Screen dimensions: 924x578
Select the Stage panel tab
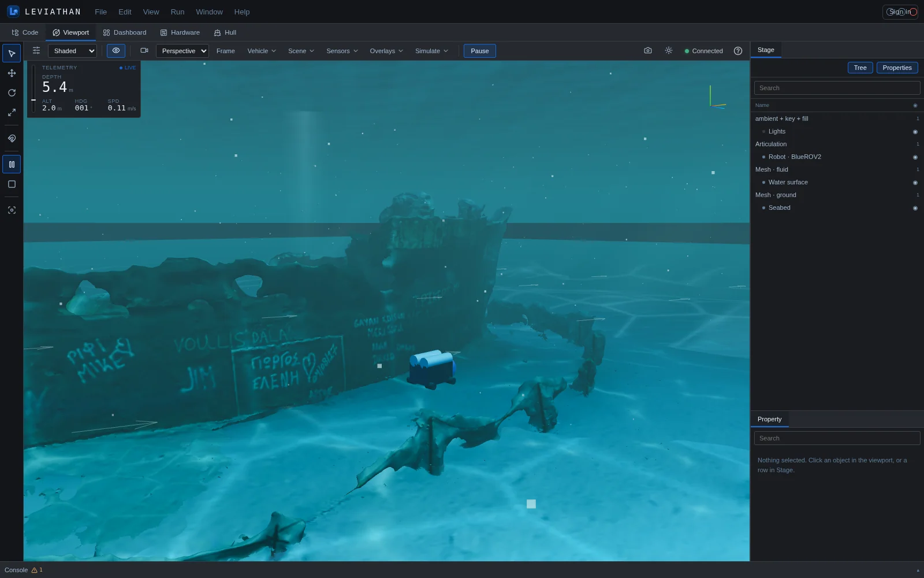coord(766,50)
